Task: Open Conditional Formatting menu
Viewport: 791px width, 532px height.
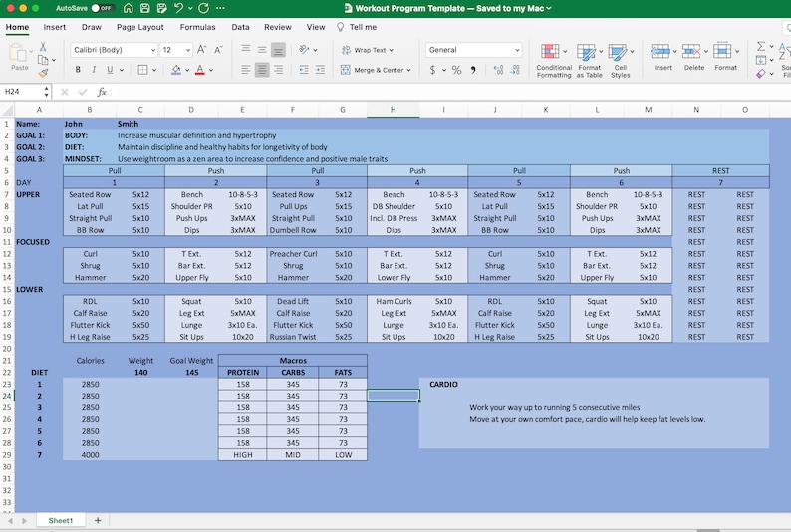Action: tap(553, 60)
